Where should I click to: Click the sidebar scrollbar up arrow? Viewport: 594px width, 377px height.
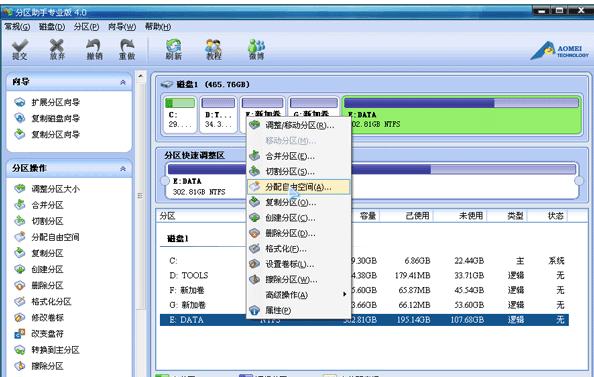141,76
